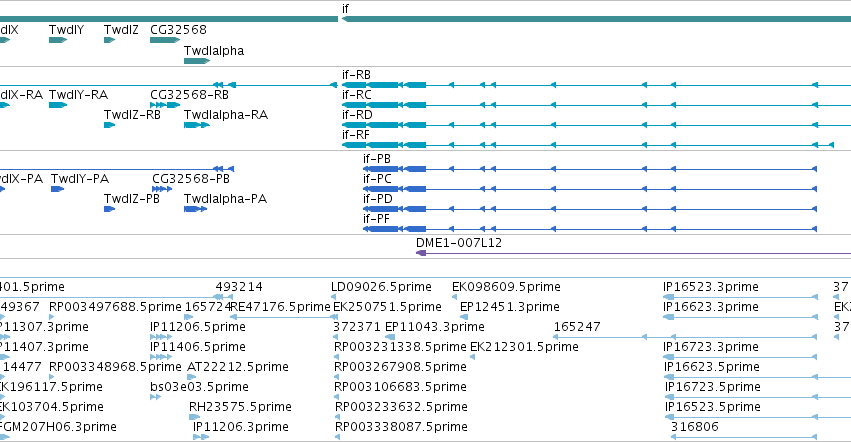Select EST EK098609.5prime
The width and height of the screenshot is (851, 442).
506,287
